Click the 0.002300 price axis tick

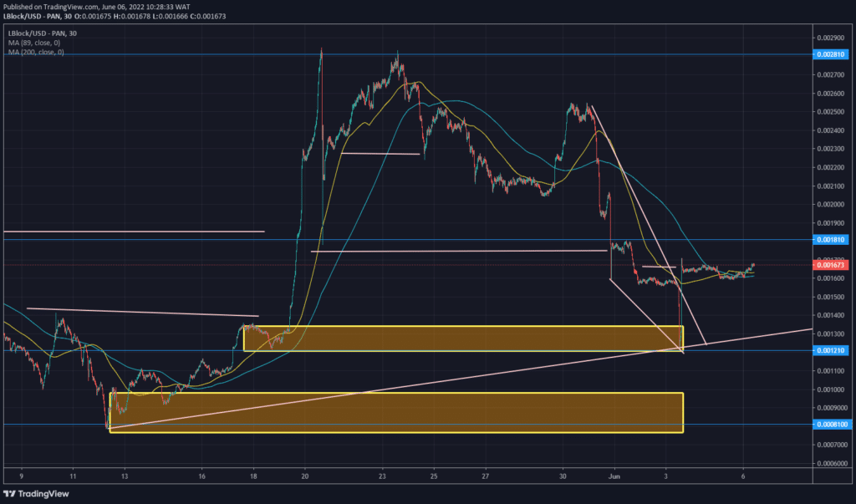(x=832, y=149)
